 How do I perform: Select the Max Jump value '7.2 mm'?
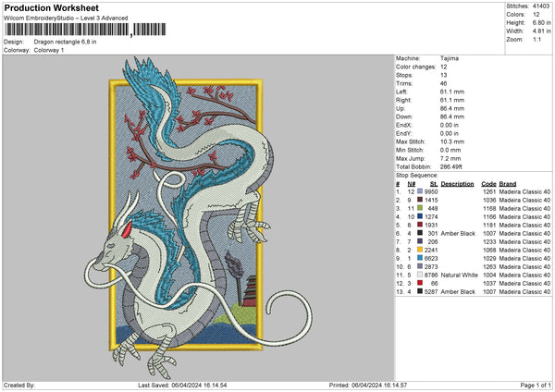pyautogui.click(x=450, y=158)
